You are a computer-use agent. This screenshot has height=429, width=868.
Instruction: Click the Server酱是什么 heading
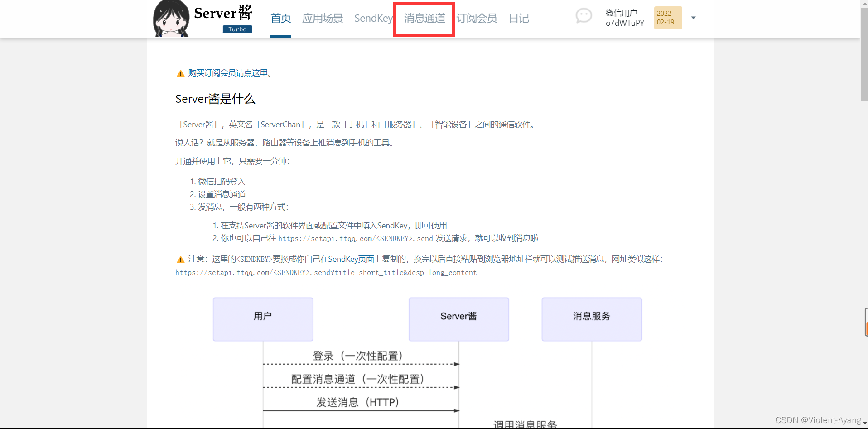click(x=215, y=99)
